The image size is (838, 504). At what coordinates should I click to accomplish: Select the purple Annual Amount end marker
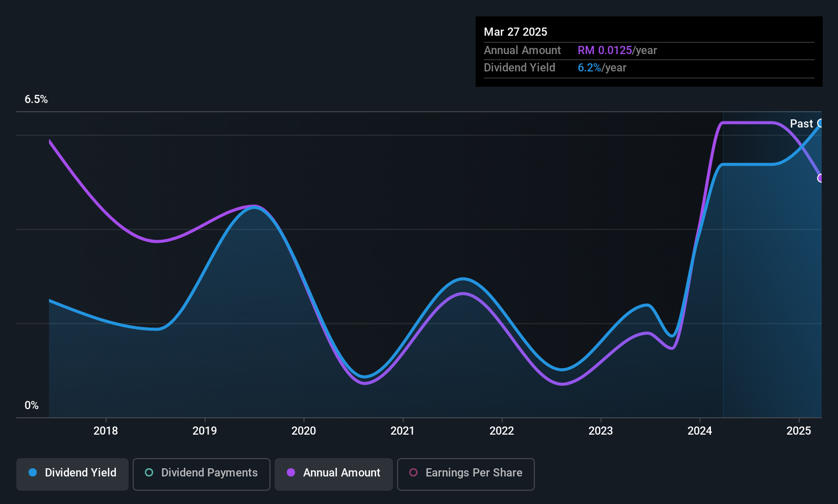(x=821, y=178)
